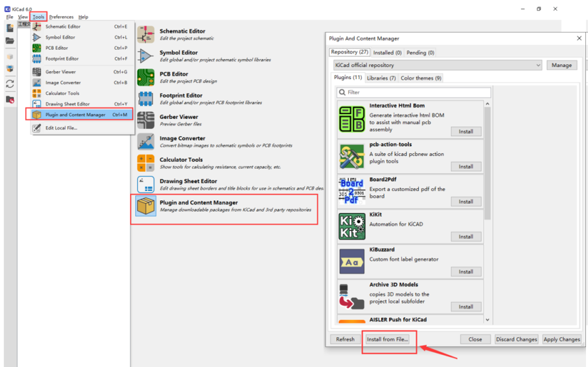
Task: Click red-badged folder icon in sidebar
Action: pyautogui.click(x=10, y=100)
